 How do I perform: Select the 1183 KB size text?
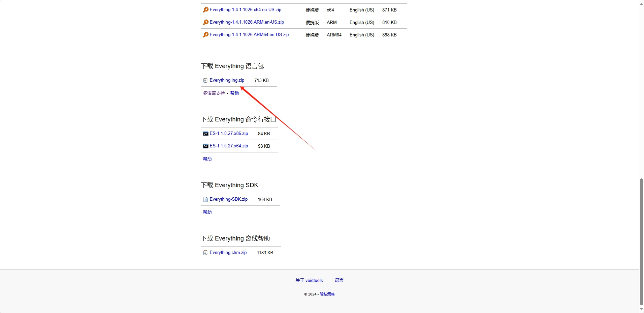tap(265, 253)
